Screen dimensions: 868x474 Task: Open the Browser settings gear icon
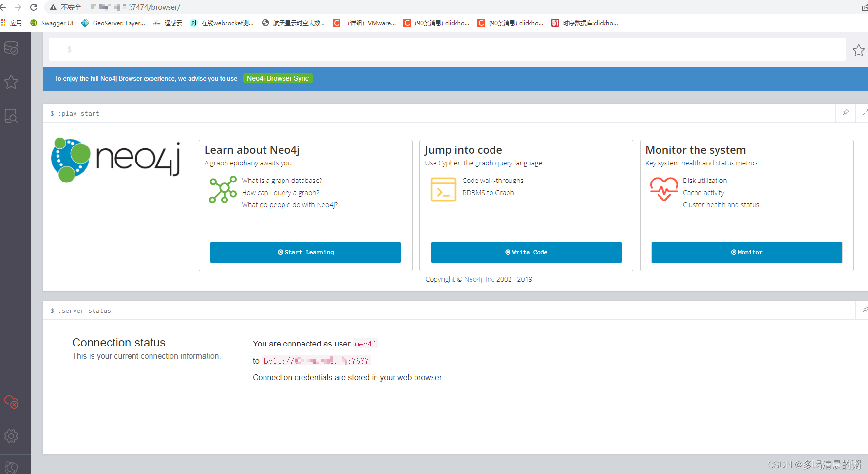click(x=11, y=436)
